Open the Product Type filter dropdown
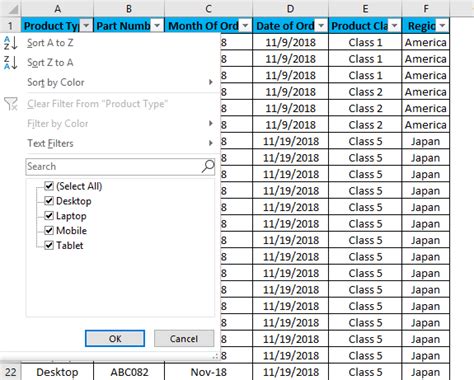This screenshot has height=380, width=474. coord(86,26)
